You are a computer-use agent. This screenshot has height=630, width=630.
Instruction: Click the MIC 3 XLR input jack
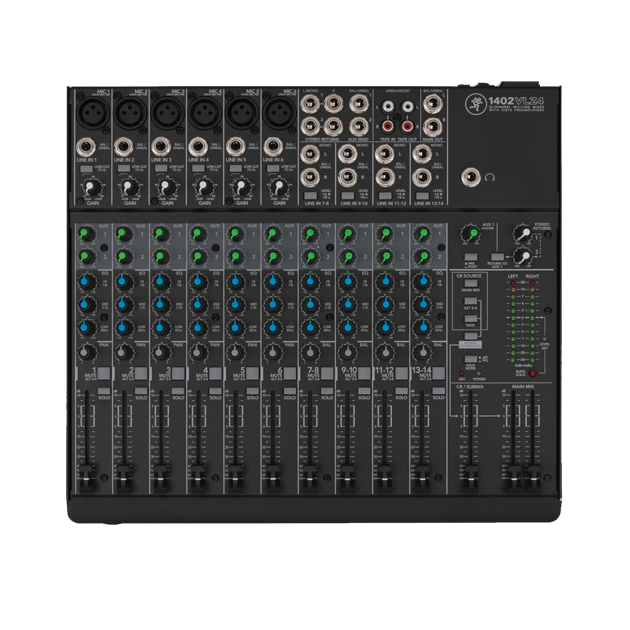tap(169, 113)
